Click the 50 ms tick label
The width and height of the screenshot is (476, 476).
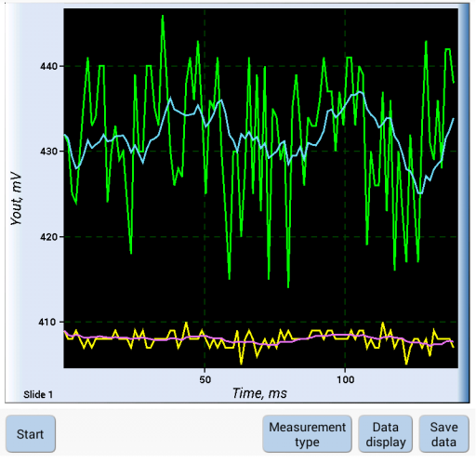[x=205, y=379]
